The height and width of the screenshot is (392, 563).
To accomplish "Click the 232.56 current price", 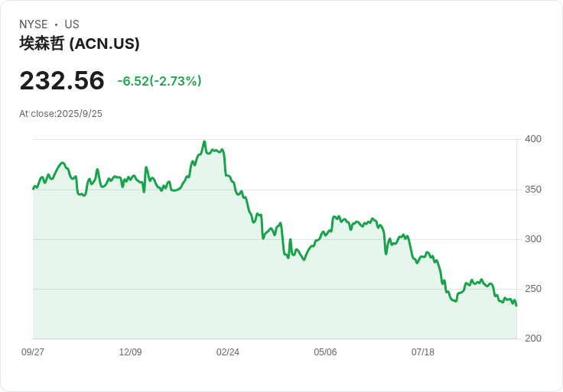I will [62, 80].
